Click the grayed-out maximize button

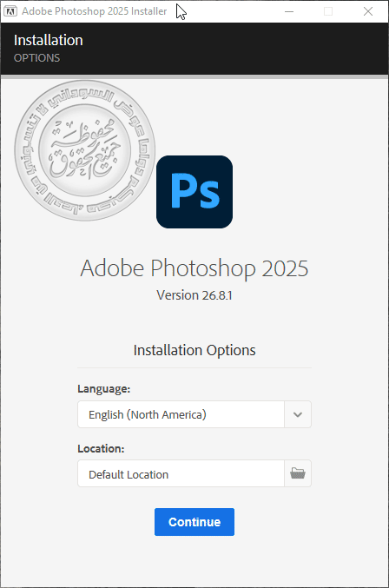coord(328,11)
